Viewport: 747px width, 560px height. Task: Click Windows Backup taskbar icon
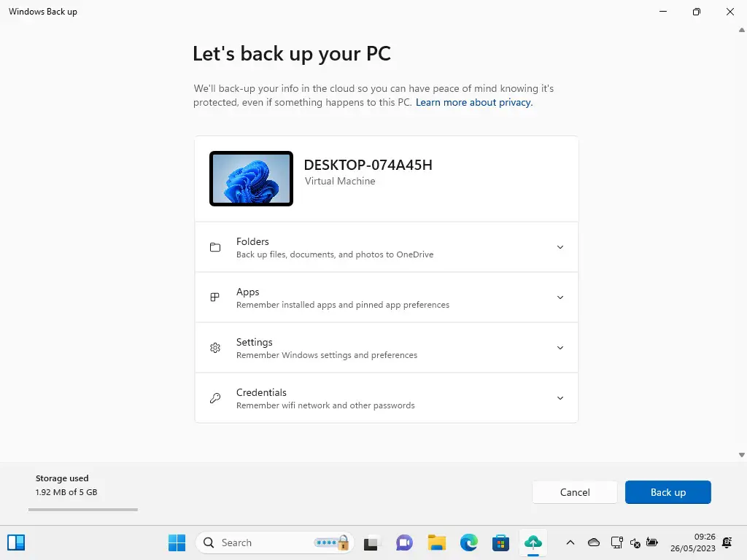coord(533,542)
